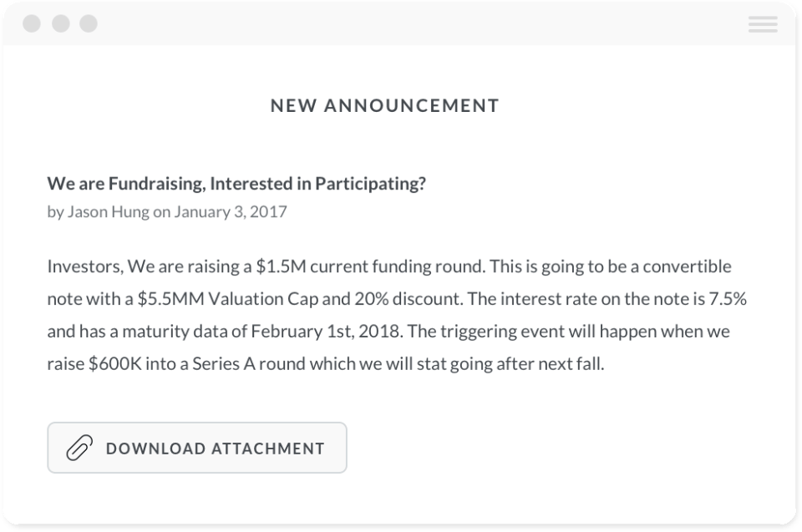Click the rightmost window control dot
Image resolution: width=802 pixels, height=532 pixels.
(88, 23)
